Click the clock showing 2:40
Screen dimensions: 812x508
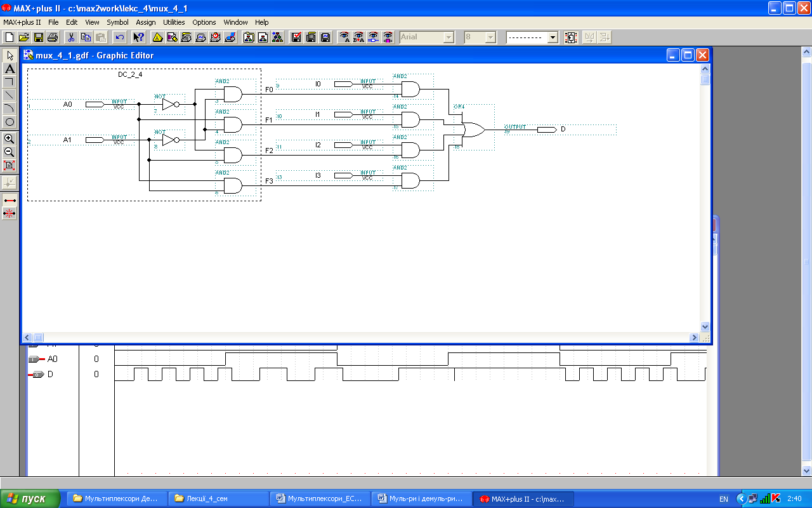click(x=794, y=499)
